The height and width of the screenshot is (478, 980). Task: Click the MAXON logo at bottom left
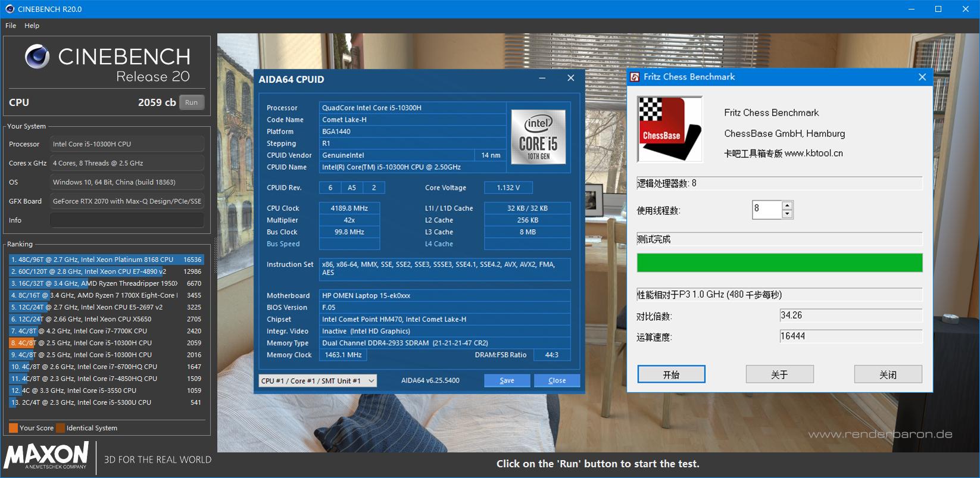(46, 455)
